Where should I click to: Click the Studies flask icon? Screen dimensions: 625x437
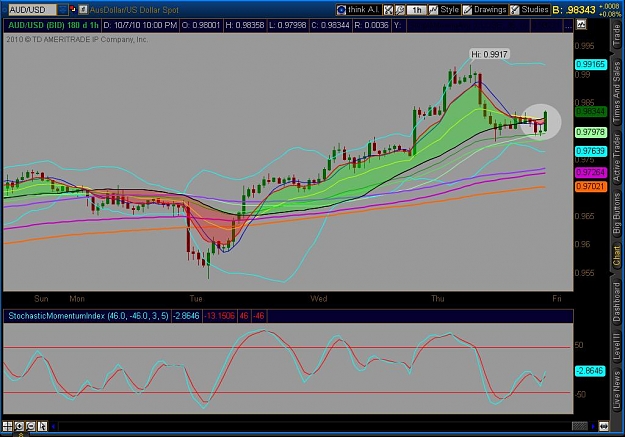pyautogui.click(x=515, y=10)
